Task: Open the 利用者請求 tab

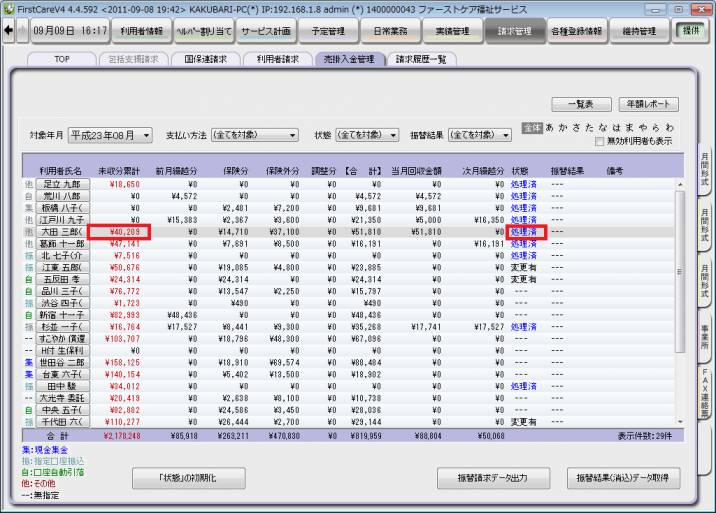Action: (277, 59)
